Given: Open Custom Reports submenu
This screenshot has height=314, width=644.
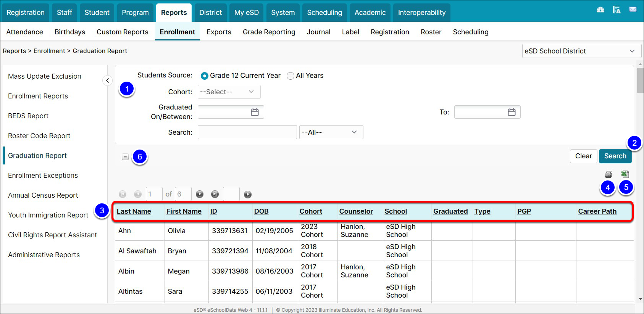Looking at the screenshot, I should click(x=123, y=32).
